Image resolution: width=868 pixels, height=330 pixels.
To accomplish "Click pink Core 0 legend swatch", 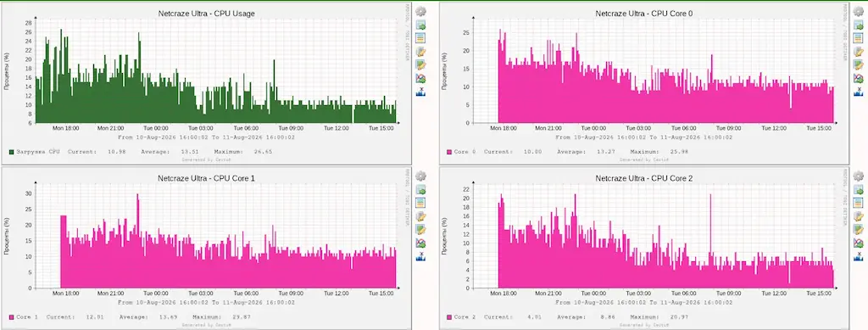I will click(449, 151).
